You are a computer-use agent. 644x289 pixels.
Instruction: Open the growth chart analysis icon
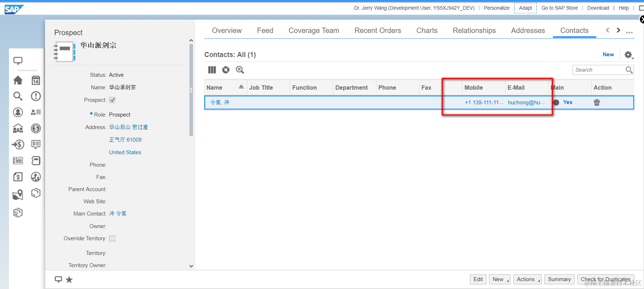point(36,177)
